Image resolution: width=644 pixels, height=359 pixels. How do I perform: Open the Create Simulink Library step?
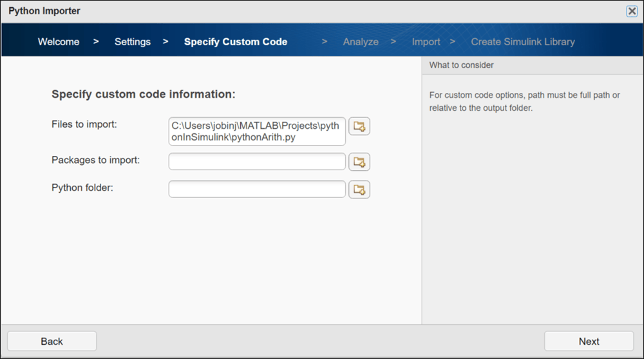coord(523,41)
